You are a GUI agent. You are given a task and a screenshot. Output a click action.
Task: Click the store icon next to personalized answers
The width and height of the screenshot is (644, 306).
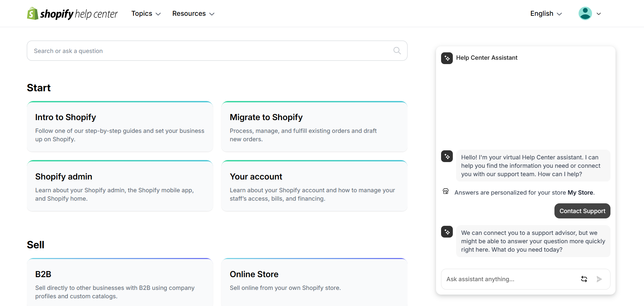click(x=446, y=191)
